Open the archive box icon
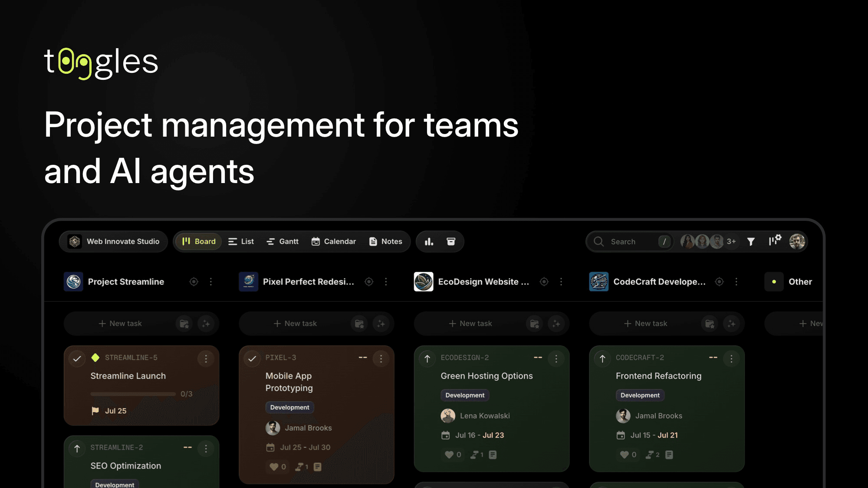This screenshot has height=488, width=868. pyautogui.click(x=451, y=242)
